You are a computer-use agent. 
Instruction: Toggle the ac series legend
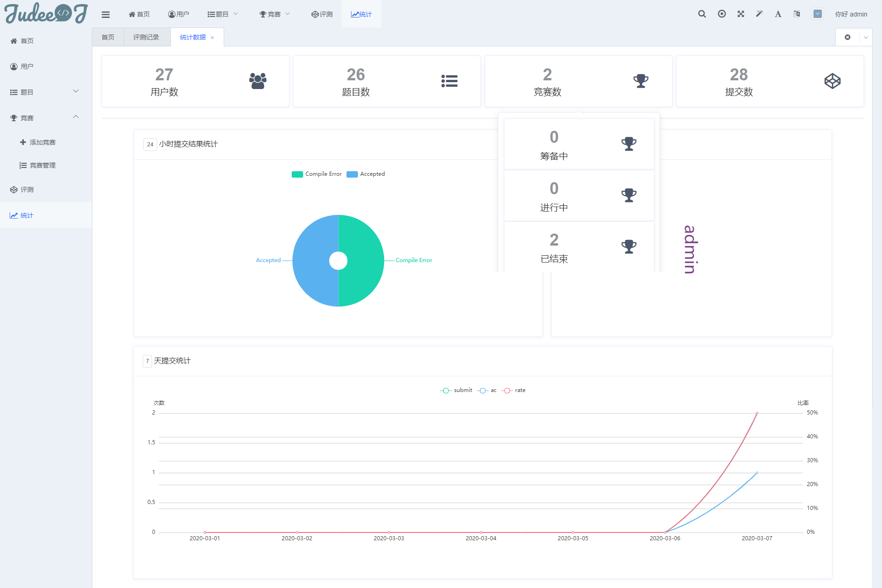[487, 390]
